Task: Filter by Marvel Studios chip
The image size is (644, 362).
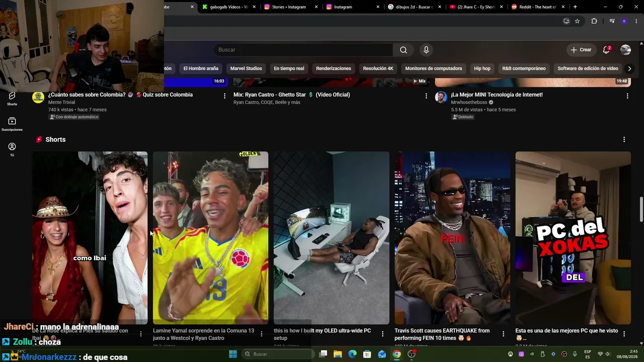Action: pos(246,68)
